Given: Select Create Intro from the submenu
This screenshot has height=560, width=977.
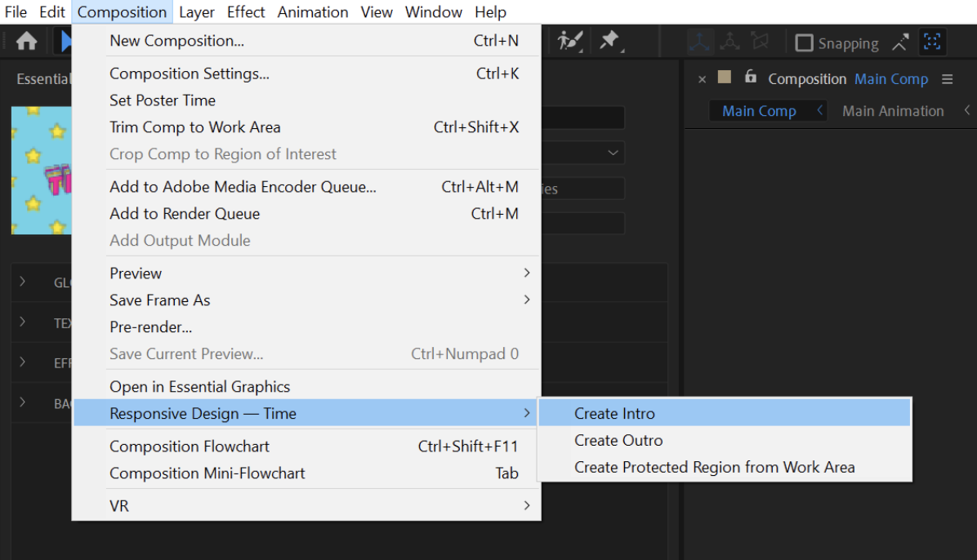Looking at the screenshot, I should coord(613,413).
